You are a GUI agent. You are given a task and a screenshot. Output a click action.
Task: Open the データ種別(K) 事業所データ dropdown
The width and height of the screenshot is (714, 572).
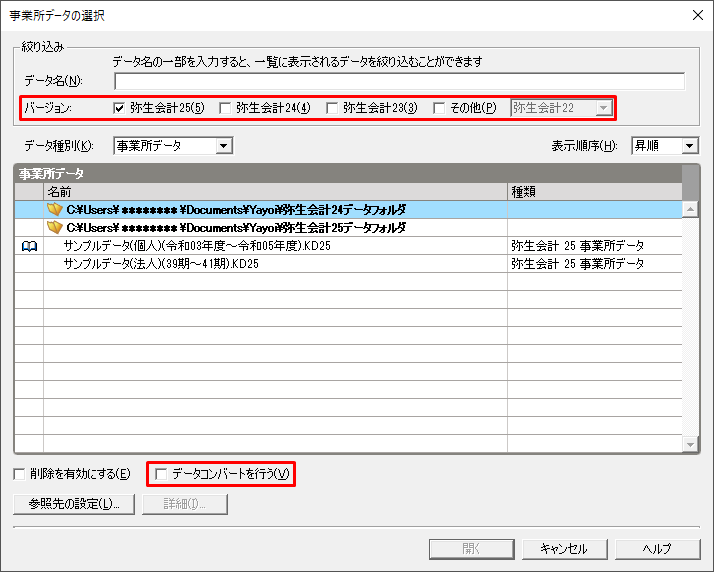[x=173, y=146]
